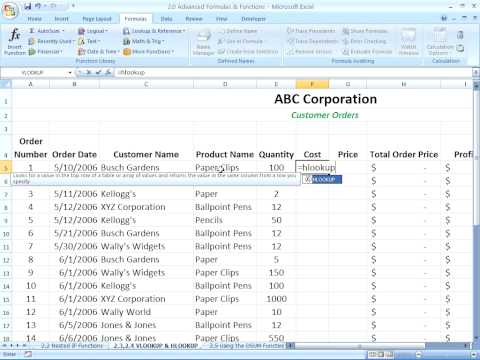Click the horizontal scrollbar

(x=360, y=346)
